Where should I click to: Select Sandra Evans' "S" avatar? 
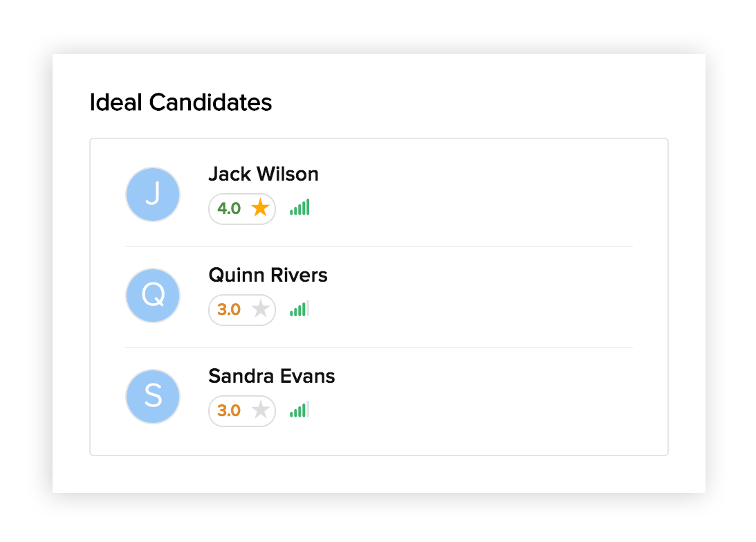pyautogui.click(x=153, y=397)
